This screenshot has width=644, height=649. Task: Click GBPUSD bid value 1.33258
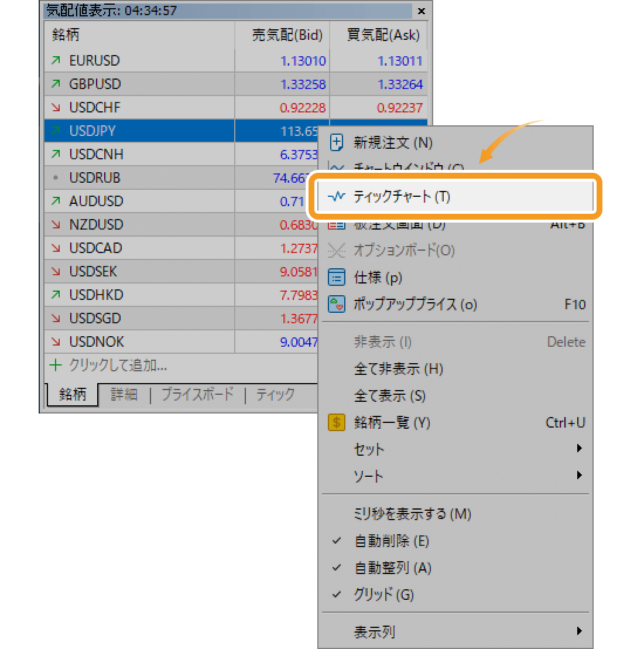(x=303, y=84)
